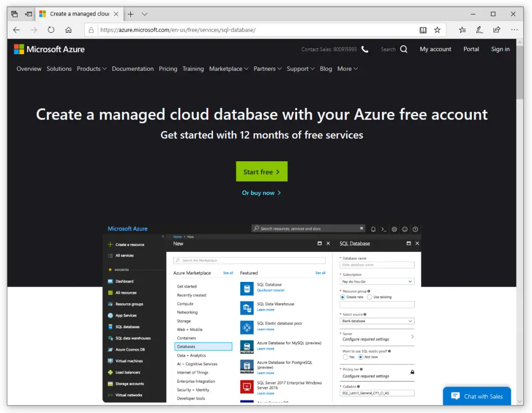Viewport: 532px width, 413px height.
Task: Add page to favorites star icon
Action: [437, 30]
